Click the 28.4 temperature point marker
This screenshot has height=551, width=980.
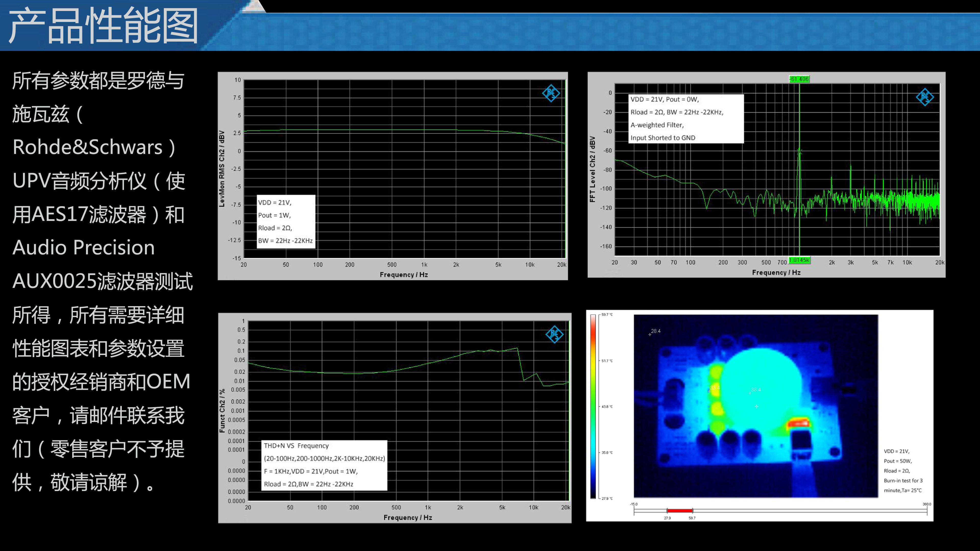650,335
